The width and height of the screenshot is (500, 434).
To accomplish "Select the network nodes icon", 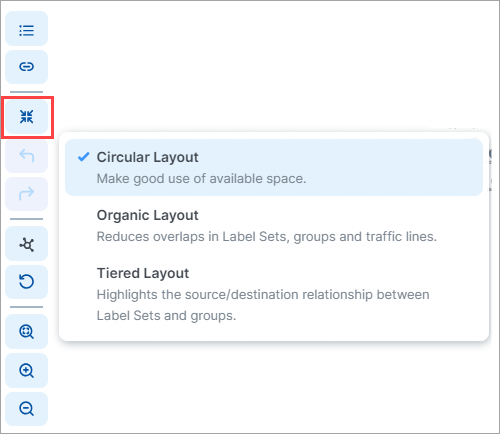I will pyautogui.click(x=26, y=244).
